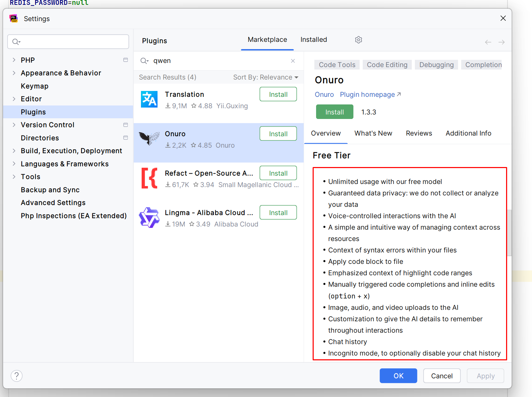Click the Directories project-level icon
532x397 pixels.
pyautogui.click(x=126, y=138)
